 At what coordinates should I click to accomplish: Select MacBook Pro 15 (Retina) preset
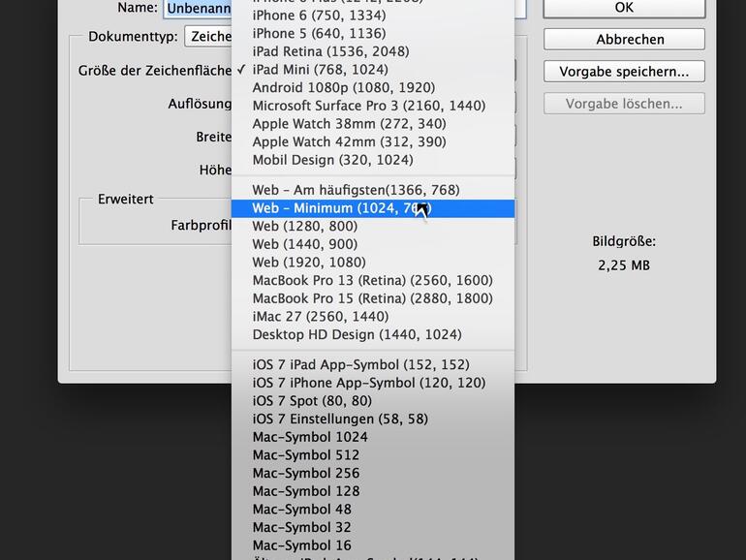point(373,298)
